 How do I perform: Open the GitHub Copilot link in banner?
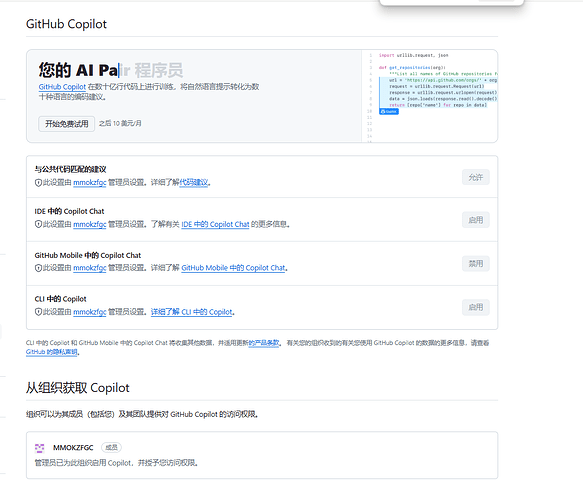(62, 87)
